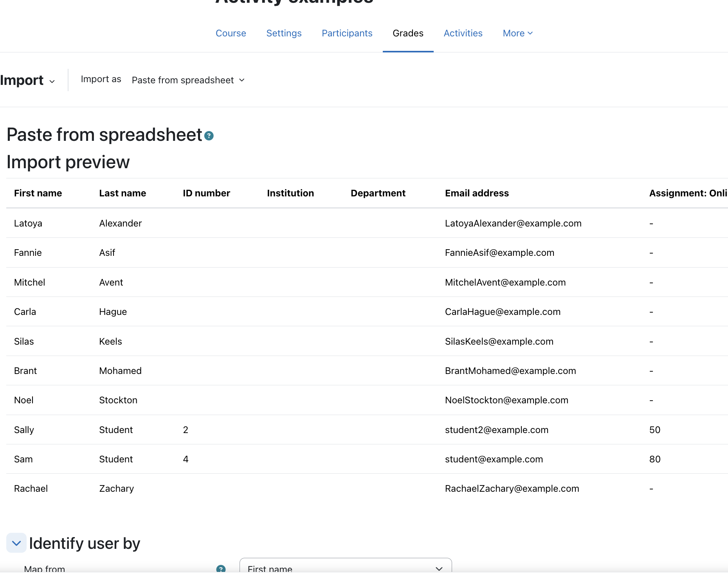Expand the More menu
This screenshot has height=586, width=728.
click(517, 33)
